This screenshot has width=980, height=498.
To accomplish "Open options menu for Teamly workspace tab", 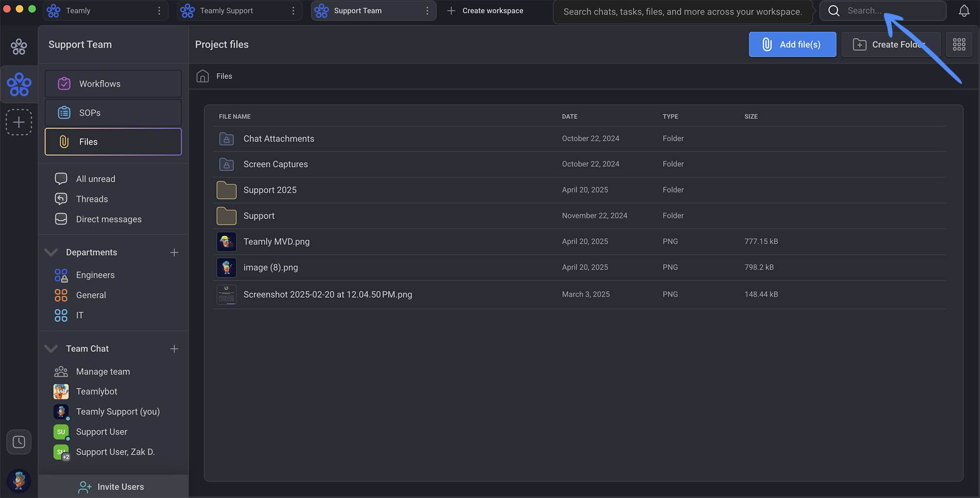I will pyautogui.click(x=159, y=11).
